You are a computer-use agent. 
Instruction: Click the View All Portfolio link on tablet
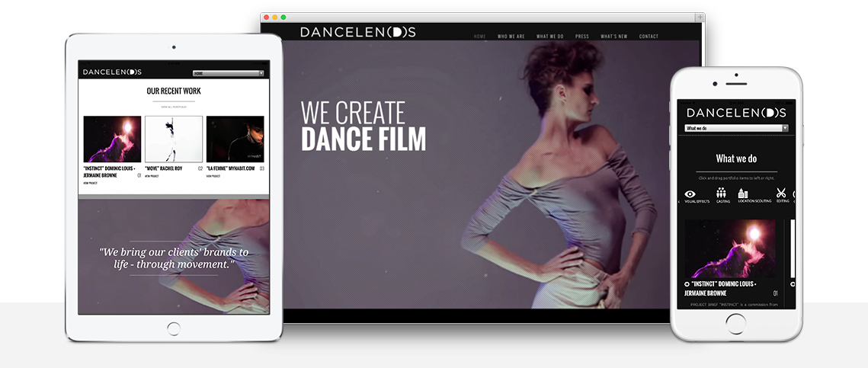click(174, 107)
